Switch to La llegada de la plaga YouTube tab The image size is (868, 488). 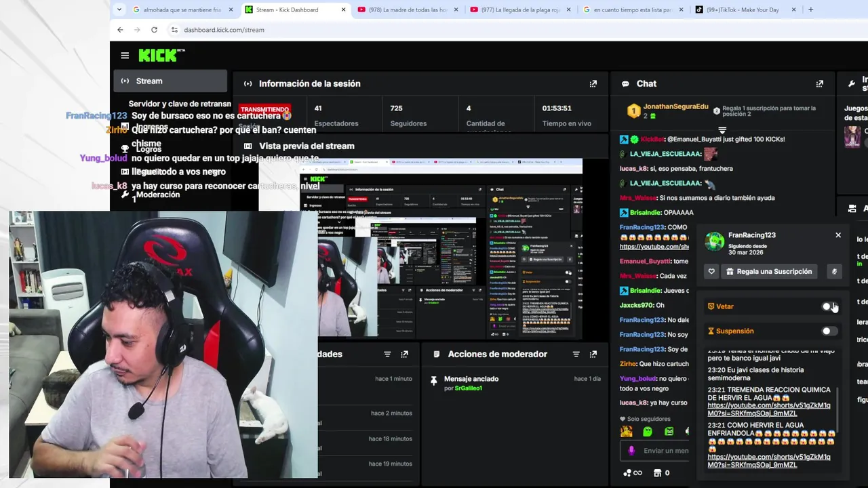pos(519,9)
